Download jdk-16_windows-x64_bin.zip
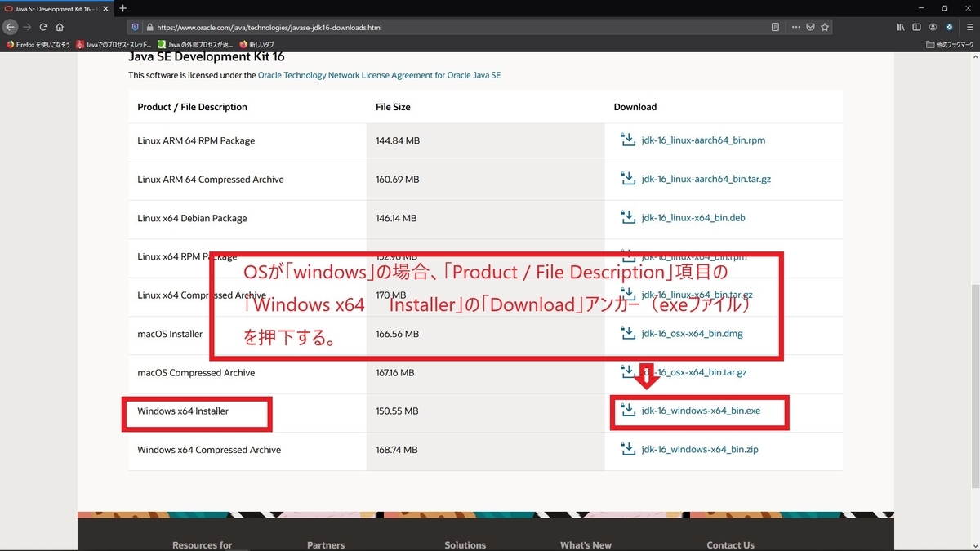The image size is (980, 551). click(701, 450)
